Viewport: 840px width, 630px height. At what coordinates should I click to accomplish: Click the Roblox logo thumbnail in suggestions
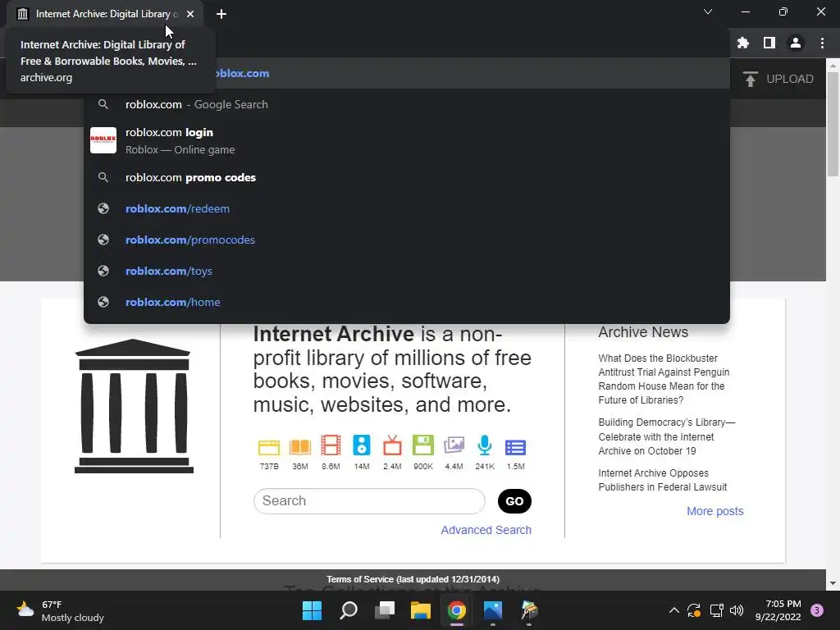(x=103, y=140)
